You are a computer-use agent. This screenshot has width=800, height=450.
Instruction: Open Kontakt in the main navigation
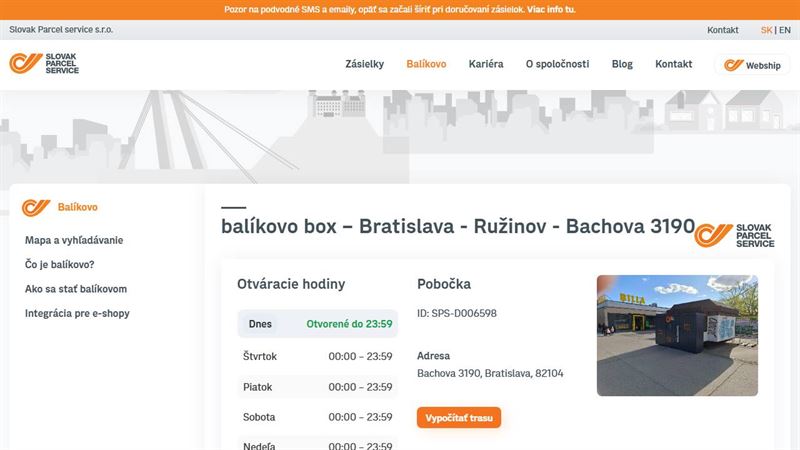(673, 64)
